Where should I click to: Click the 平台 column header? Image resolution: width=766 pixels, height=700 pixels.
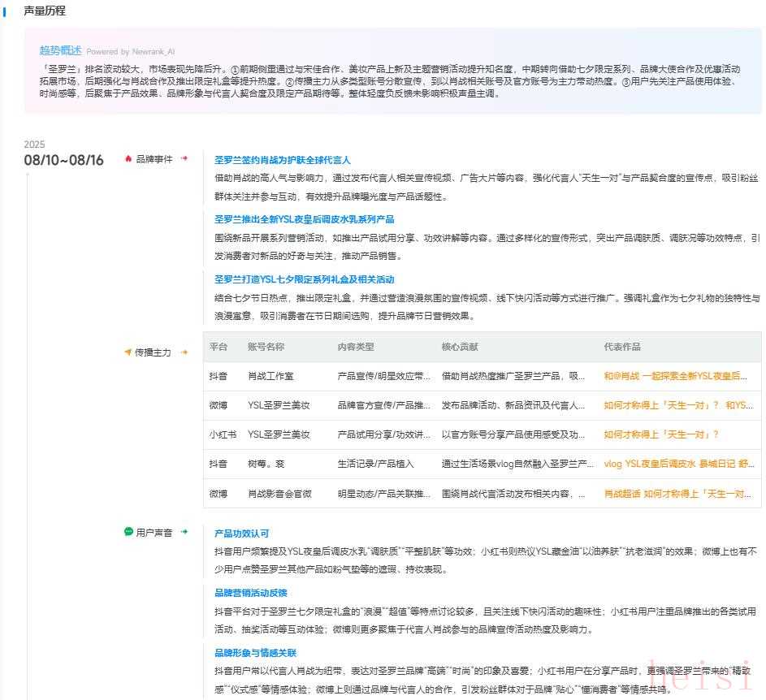coord(219,347)
